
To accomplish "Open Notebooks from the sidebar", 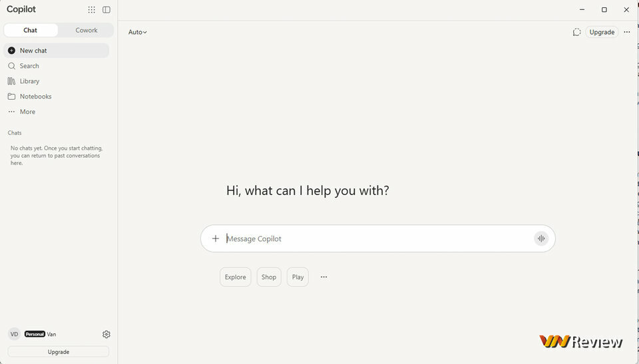I will [x=57, y=96].
